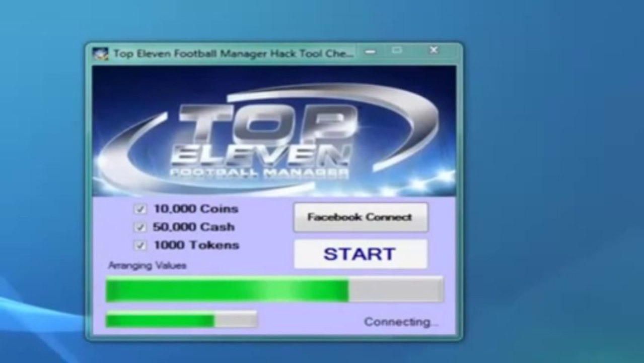Hit the START button

pyautogui.click(x=361, y=254)
